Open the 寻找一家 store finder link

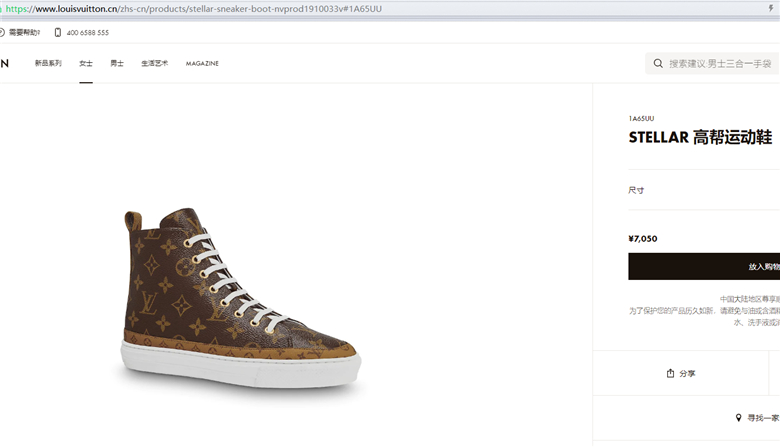pos(763,418)
